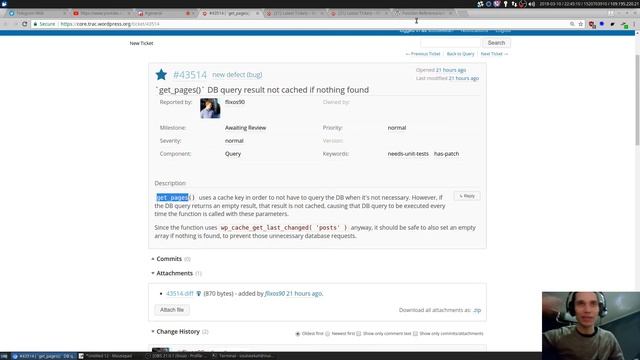Image resolution: width=640 pixels, height=360 pixels.
Task: Select the Newest first radio button
Action: point(327,334)
